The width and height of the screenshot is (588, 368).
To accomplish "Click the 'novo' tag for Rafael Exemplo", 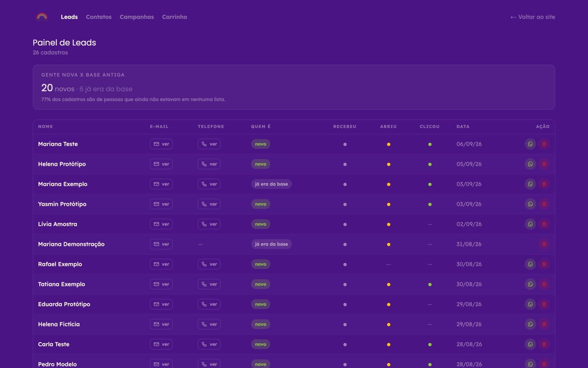I will pyautogui.click(x=261, y=264).
